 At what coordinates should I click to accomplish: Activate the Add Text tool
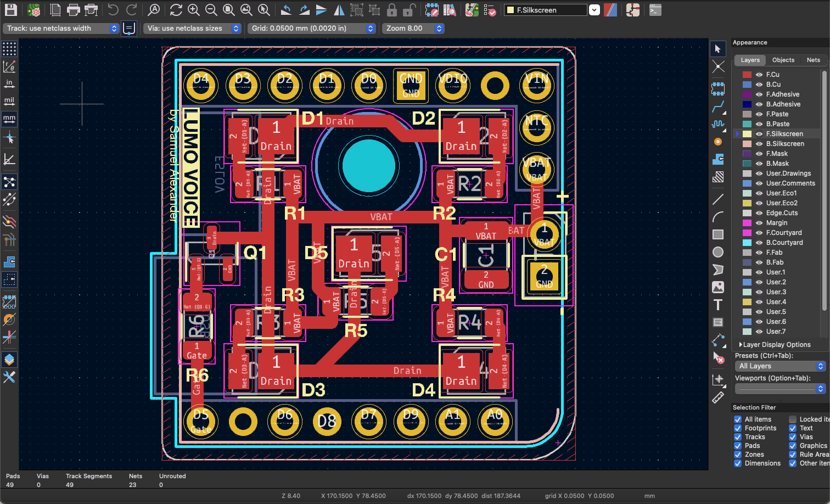(718, 305)
